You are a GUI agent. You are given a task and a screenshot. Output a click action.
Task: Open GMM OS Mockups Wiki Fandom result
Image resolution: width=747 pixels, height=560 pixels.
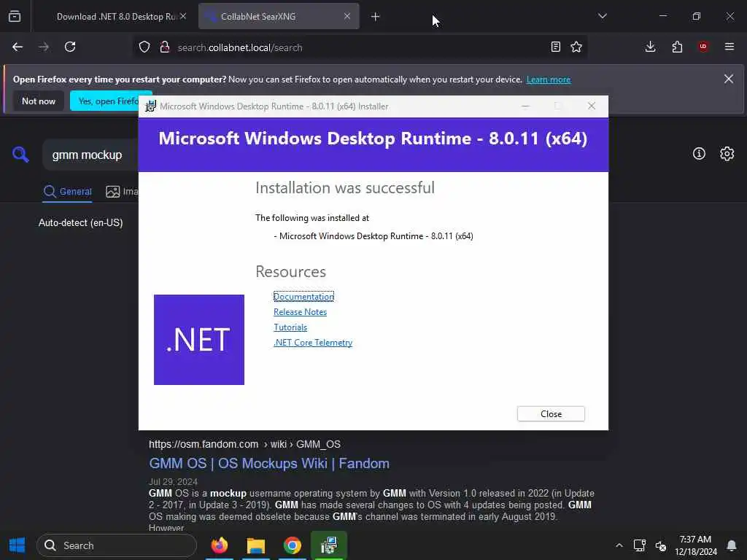pyautogui.click(x=269, y=463)
